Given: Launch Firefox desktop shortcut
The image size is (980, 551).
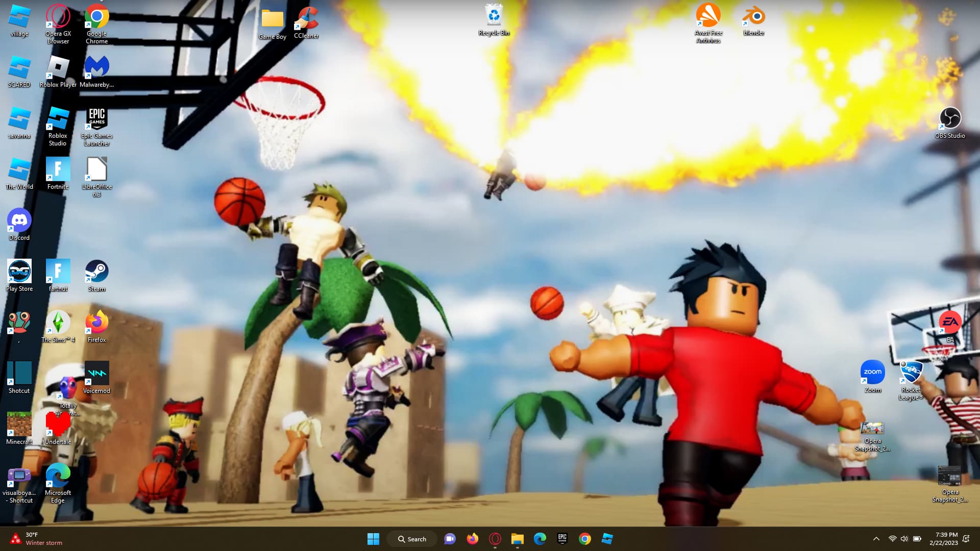Looking at the screenshot, I should coord(96,327).
